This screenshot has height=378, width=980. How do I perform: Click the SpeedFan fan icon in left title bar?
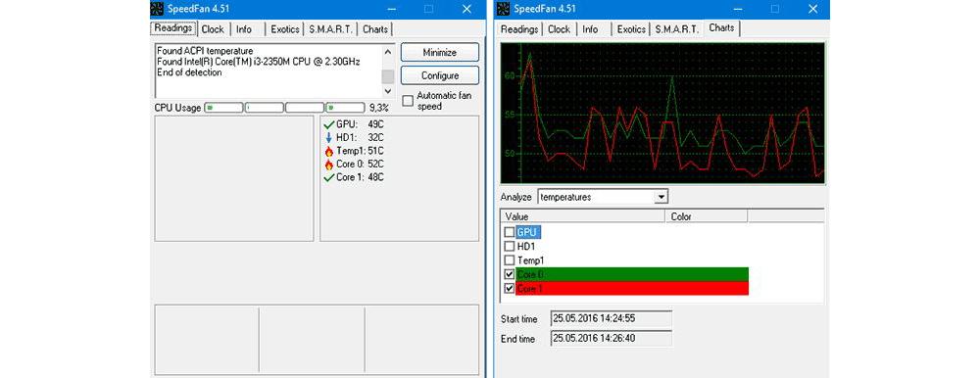pyautogui.click(x=158, y=9)
